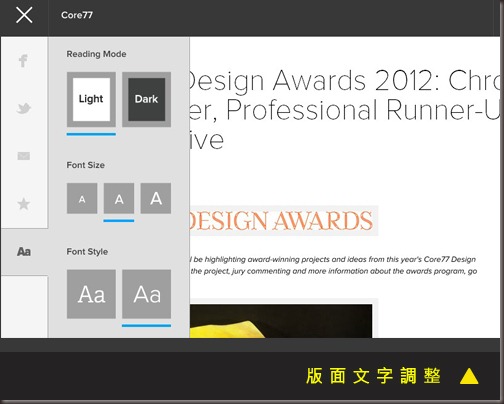Toggle the Aa text settings icon
This screenshot has width=504, height=404.
[x=24, y=252]
